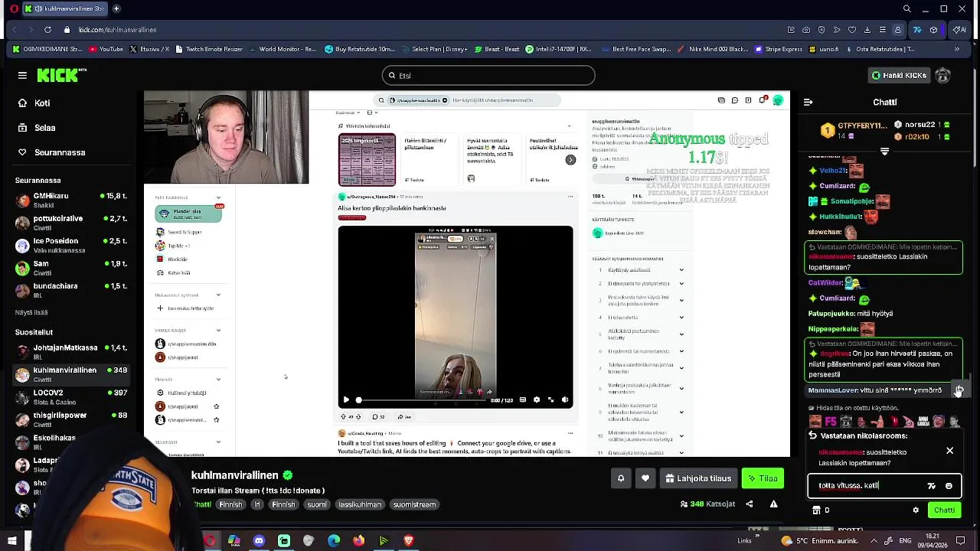The width and height of the screenshot is (980, 551).
Task: Open thisgirlispower recommended channel
Action: pyautogui.click(x=71, y=419)
